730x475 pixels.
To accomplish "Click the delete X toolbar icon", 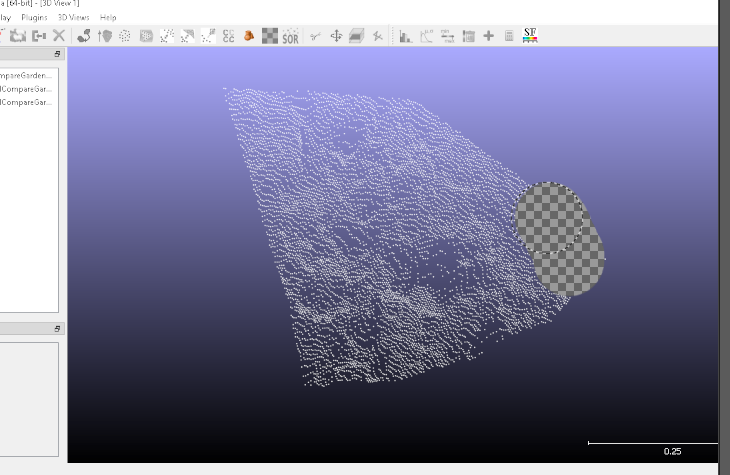I will pyautogui.click(x=59, y=36).
